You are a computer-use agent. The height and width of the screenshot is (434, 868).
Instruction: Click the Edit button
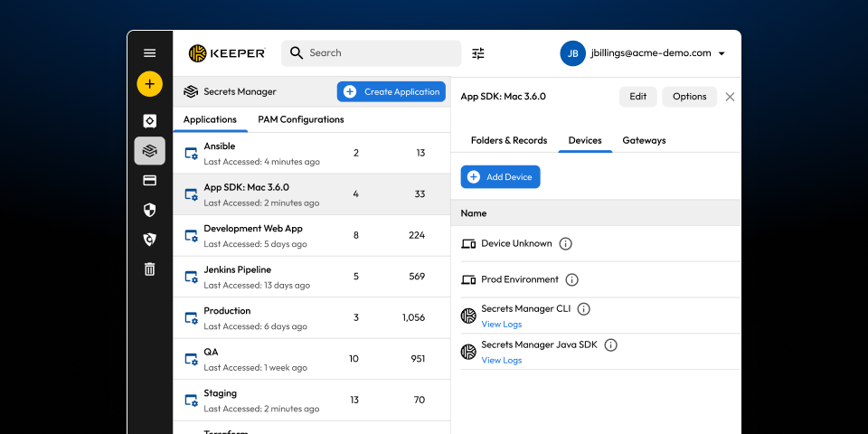click(x=637, y=97)
